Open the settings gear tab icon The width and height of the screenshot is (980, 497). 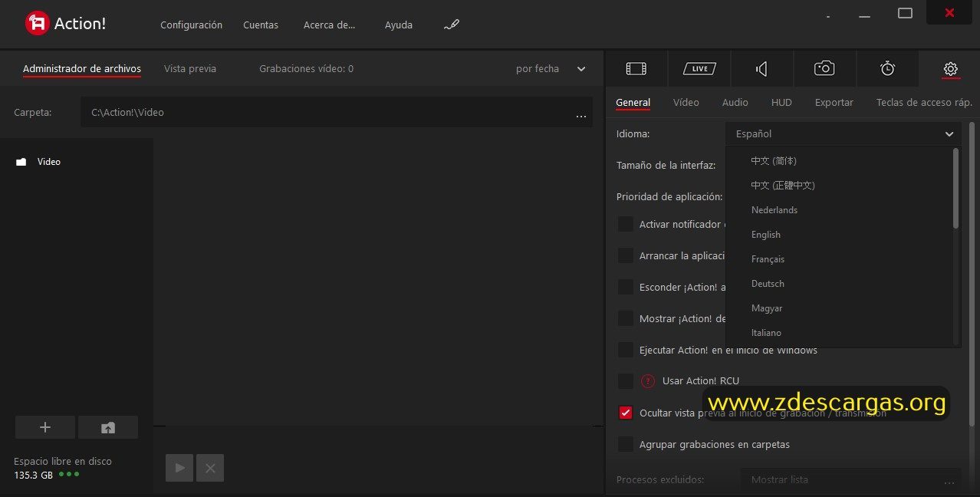(x=950, y=69)
